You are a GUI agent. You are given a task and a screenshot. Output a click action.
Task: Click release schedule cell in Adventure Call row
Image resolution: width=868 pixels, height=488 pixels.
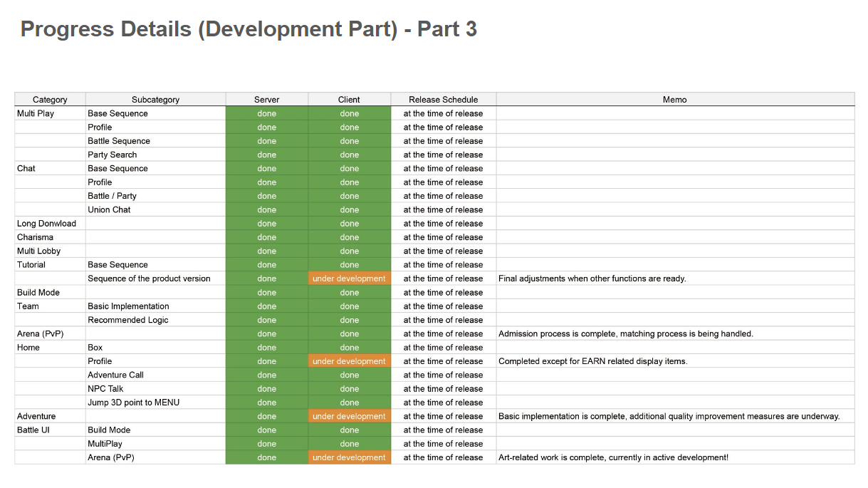tap(444, 375)
